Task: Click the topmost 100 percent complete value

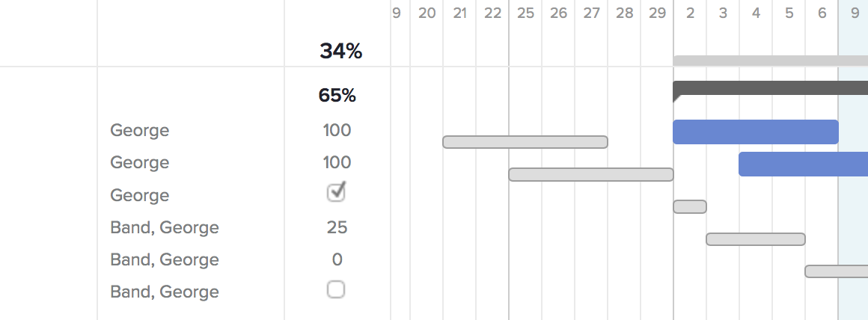Action: click(337, 130)
